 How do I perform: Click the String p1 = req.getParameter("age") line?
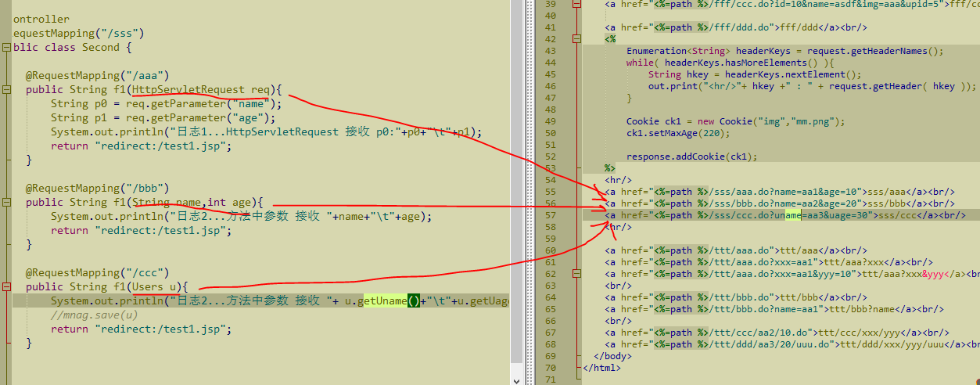click(163, 118)
